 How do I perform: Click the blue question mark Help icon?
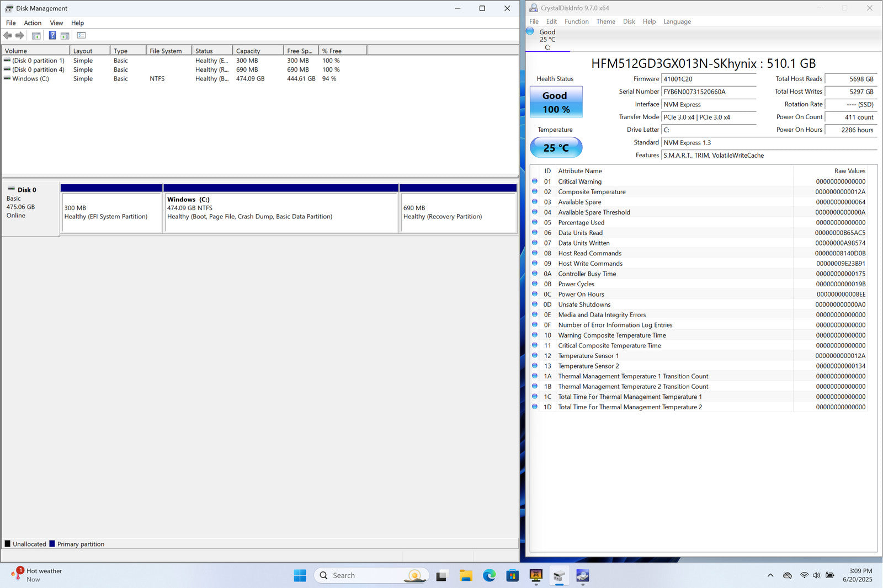point(52,35)
